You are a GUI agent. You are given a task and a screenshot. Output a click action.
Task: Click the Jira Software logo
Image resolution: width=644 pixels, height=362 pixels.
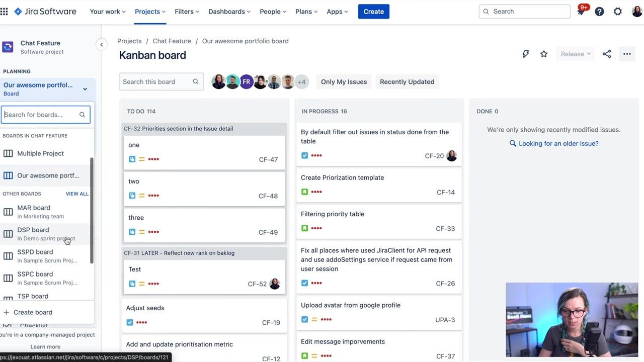point(45,11)
